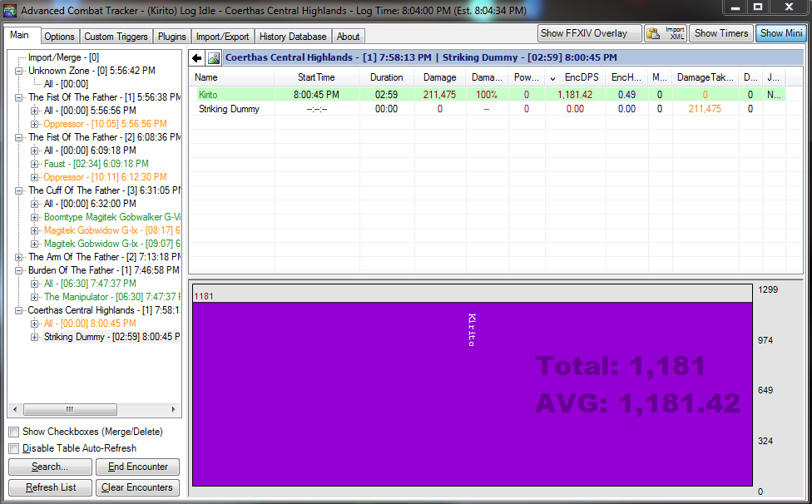Click the Search... button

50,467
